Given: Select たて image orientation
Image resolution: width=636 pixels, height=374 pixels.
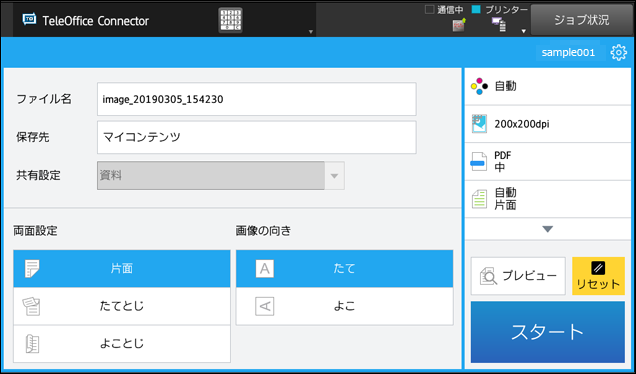Looking at the screenshot, I should (x=344, y=269).
